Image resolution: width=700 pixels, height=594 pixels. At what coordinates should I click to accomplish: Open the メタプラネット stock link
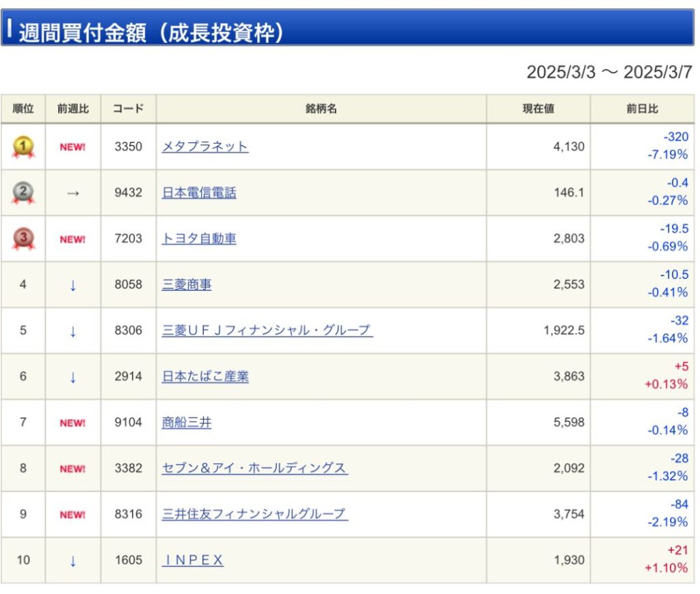(x=205, y=147)
